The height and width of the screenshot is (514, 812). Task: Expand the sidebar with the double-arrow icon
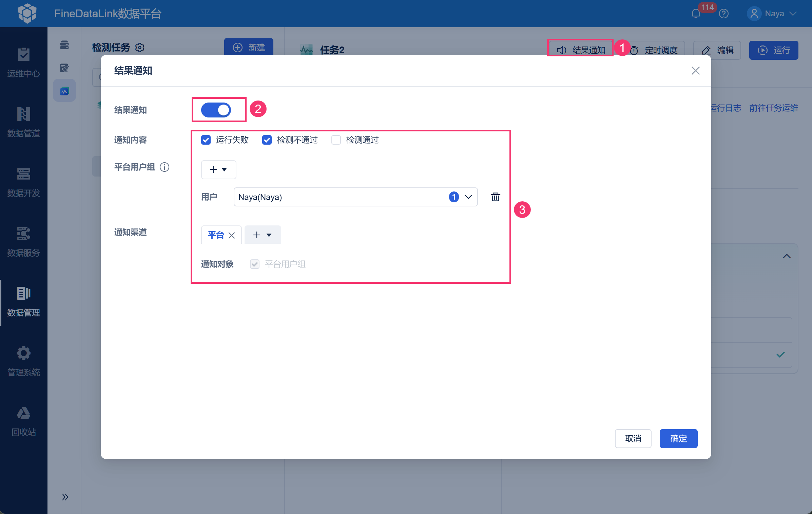(65, 497)
